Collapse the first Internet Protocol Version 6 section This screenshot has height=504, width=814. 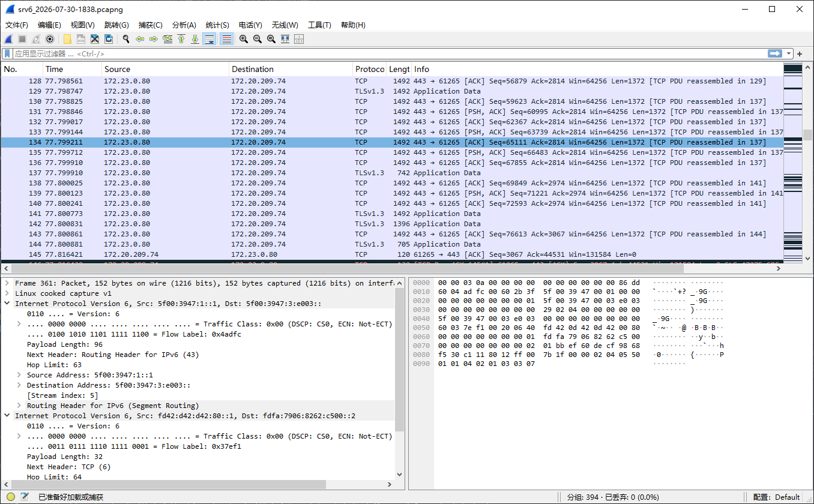point(7,303)
